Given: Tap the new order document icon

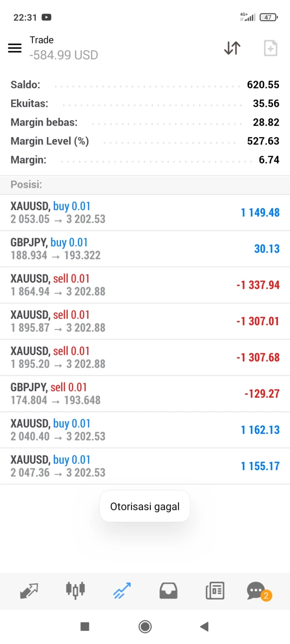Looking at the screenshot, I should 270,48.
